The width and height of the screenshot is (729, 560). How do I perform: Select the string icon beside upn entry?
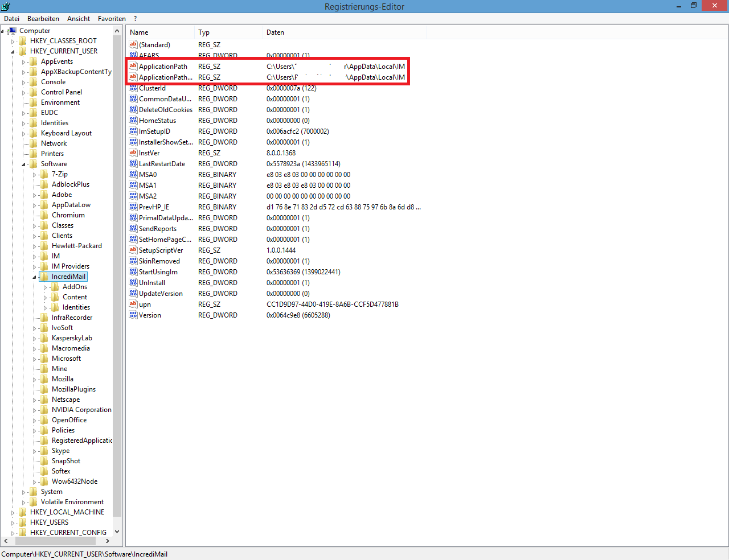pyautogui.click(x=133, y=304)
